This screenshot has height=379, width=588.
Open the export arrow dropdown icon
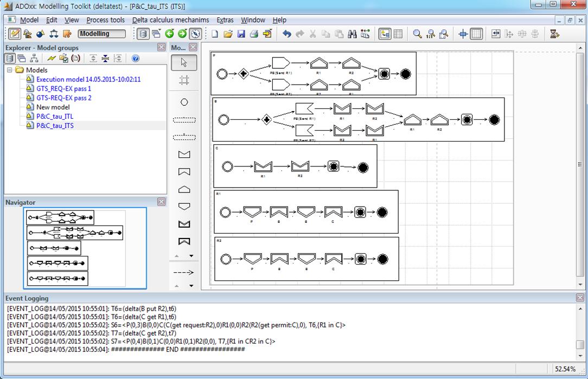click(267, 34)
